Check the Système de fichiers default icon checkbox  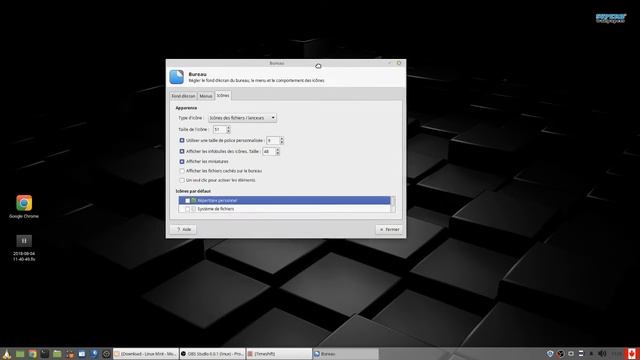(x=187, y=209)
